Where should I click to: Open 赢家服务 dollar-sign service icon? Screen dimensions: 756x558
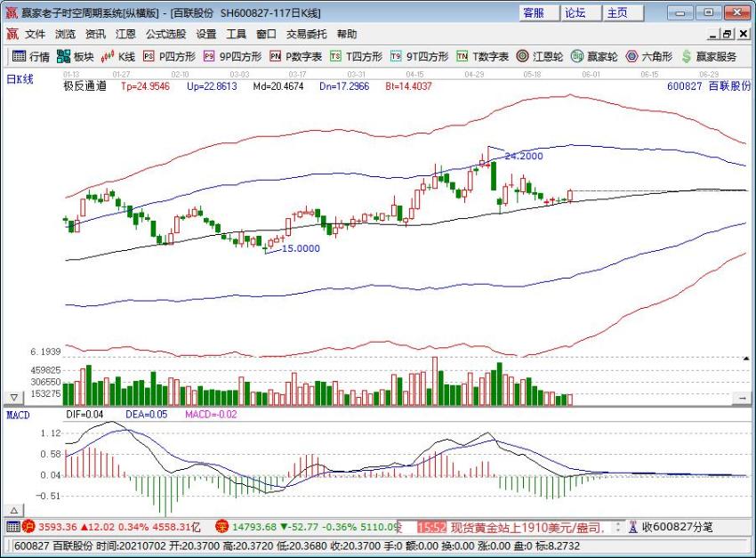pos(709,57)
